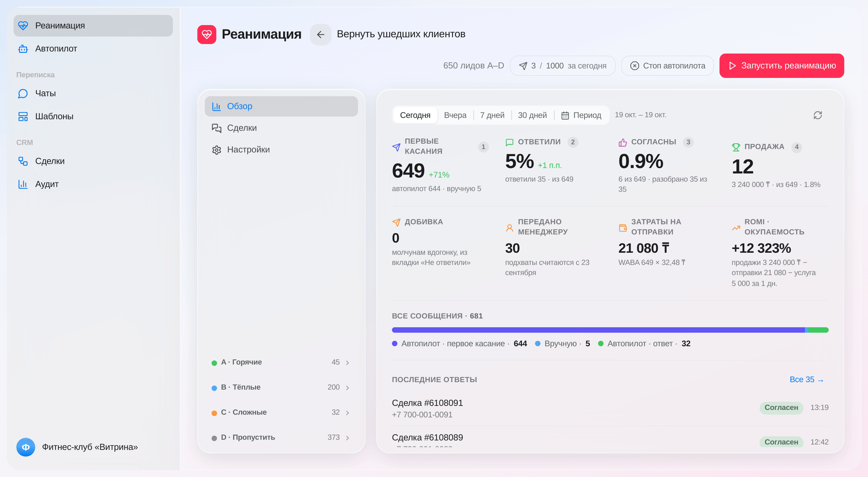This screenshot has width=868, height=477.
Task: Click the red heart Реанимация logo icon
Action: pos(207,34)
